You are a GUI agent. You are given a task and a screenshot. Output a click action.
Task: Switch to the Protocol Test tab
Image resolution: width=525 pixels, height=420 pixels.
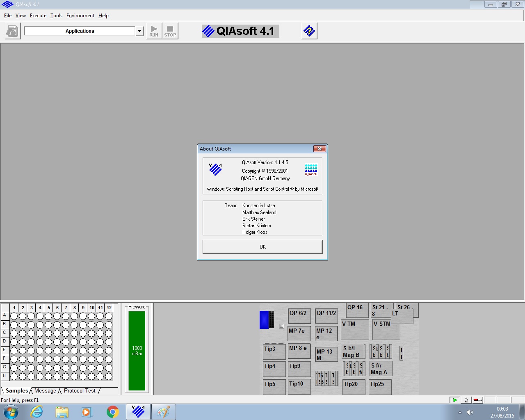click(80, 391)
